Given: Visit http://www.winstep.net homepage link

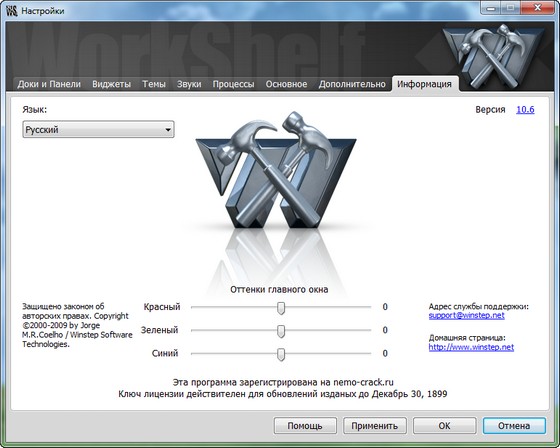Looking at the screenshot, I should [471, 347].
